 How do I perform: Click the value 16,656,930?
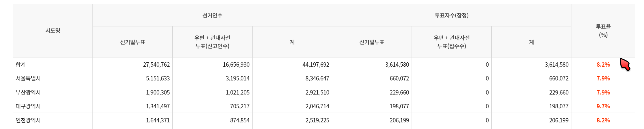coord(236,65)
